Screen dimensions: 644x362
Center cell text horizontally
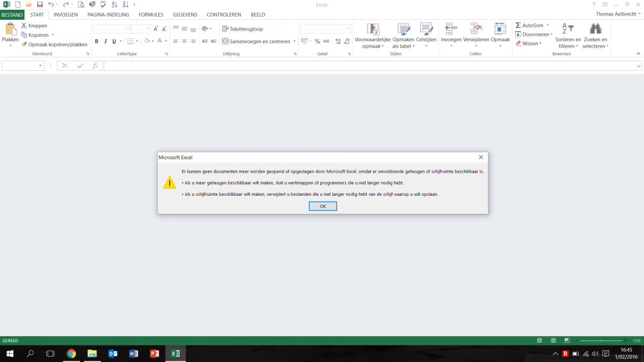(x=184, y=41)
